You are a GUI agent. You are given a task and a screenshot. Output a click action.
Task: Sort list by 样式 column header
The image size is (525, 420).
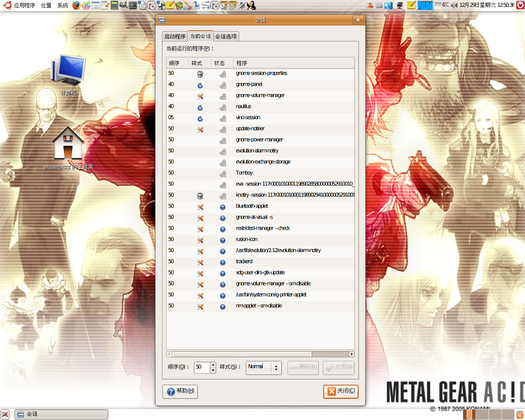pos(200,63)
